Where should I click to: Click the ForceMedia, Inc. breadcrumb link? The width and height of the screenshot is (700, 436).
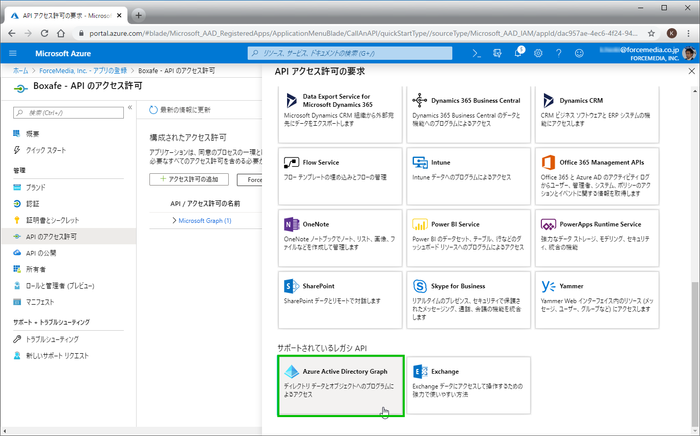click(83, 71)
